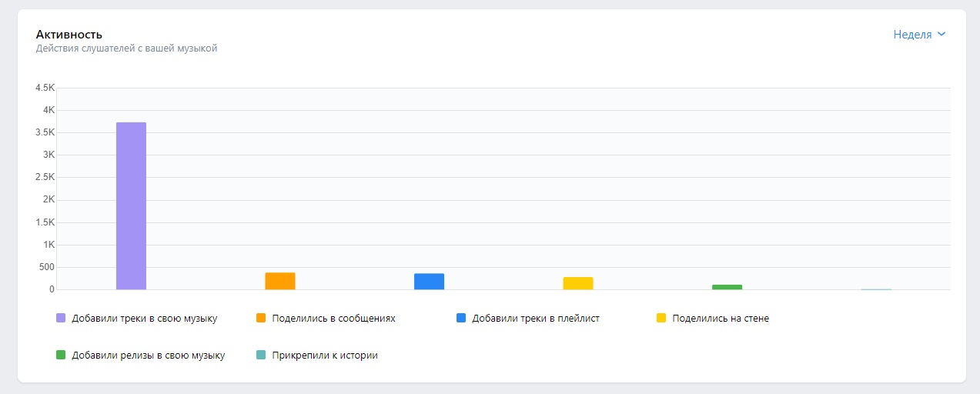
Task: Select the small green bar in chart
Action: click(x=727, y=287)
